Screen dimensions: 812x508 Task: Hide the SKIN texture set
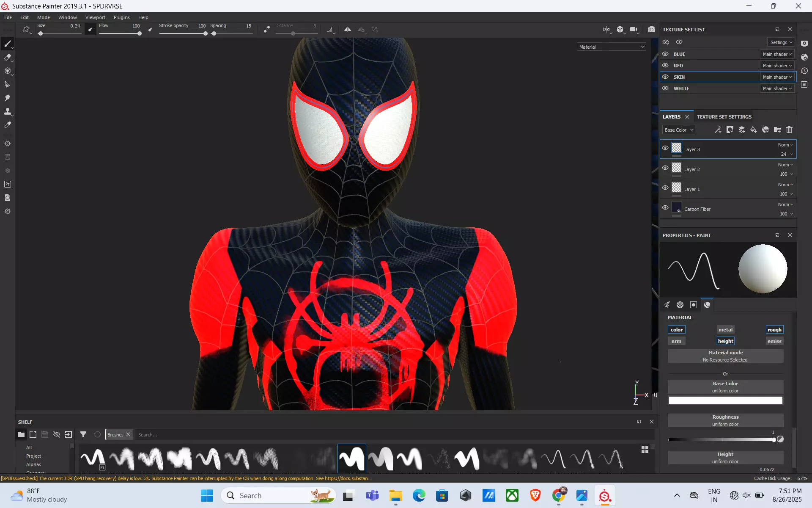(665, 77)
